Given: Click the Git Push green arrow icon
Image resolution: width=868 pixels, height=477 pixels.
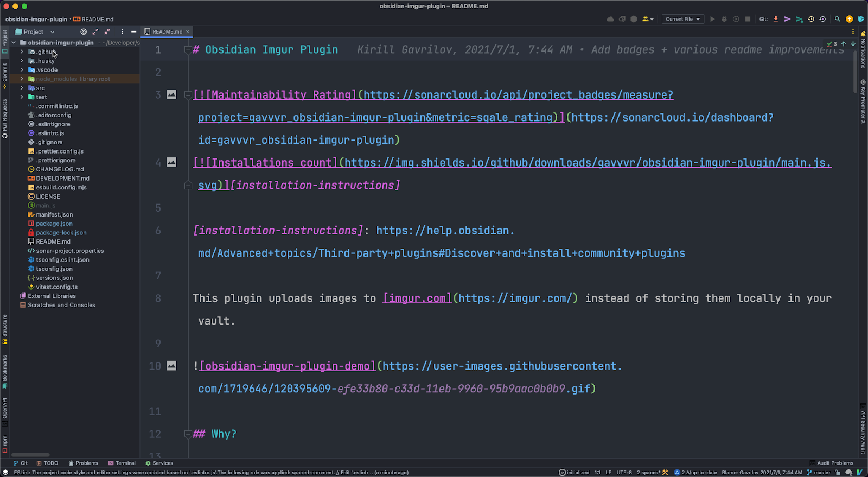Looking at the screenshot, I should tap(799, 19).
